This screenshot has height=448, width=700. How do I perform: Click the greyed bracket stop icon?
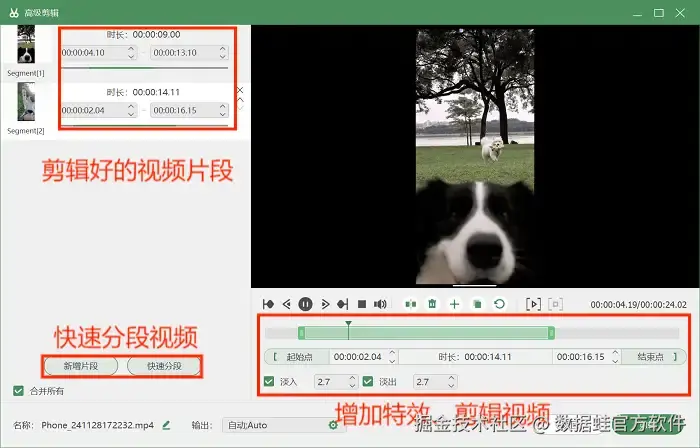[555, 304]
